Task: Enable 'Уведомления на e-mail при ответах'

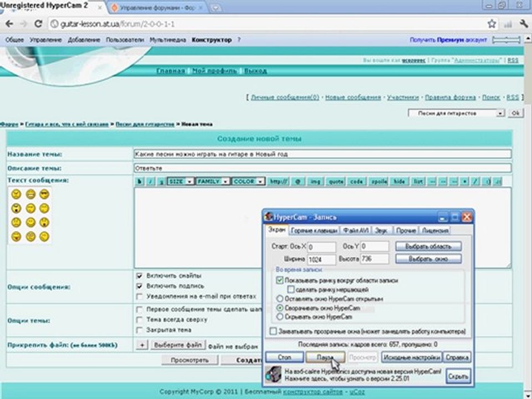Action: pos(139,296)
